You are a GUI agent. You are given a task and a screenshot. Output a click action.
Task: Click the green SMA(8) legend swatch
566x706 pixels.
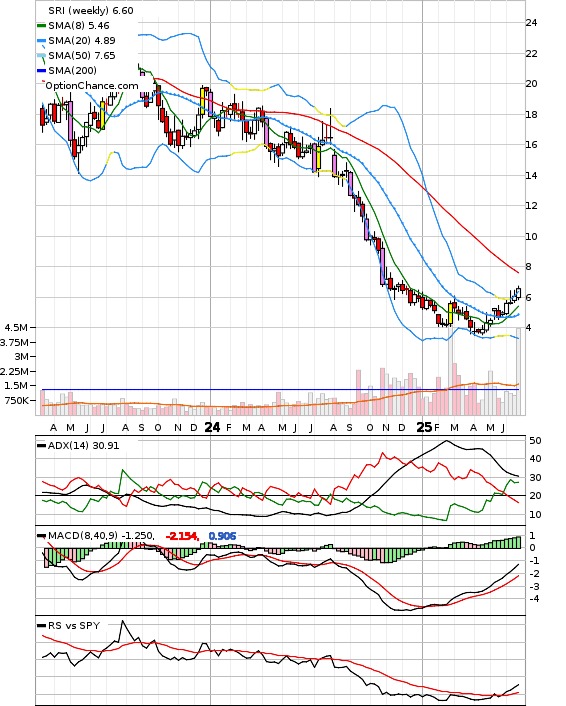(41, 26)
